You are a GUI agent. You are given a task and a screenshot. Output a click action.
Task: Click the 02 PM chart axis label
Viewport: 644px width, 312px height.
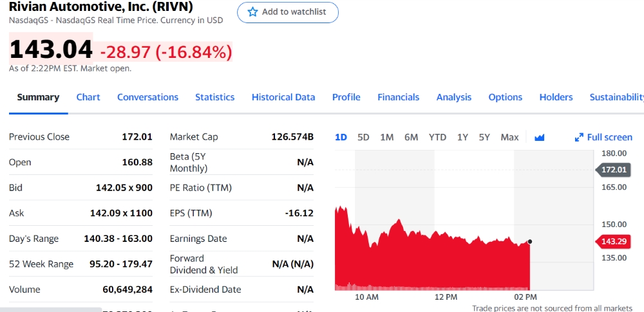[526, 297]
